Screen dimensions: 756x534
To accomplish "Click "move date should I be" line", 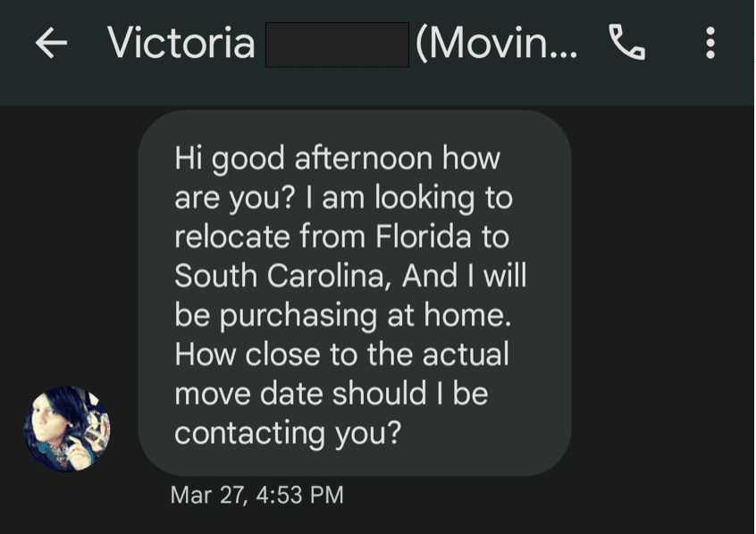I will tap(331, 394).
